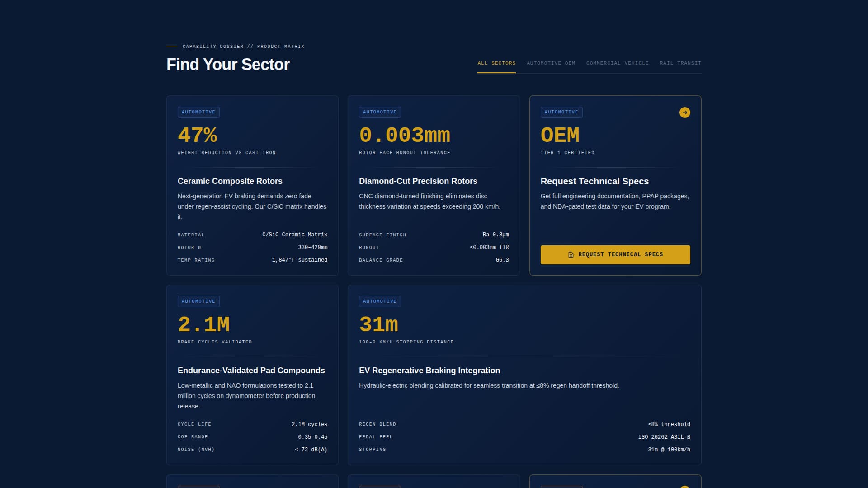The height and width of the screenshot is (488, 868).
Task: Select the ALL SECTORS filter tab
Action: point(496,63)
